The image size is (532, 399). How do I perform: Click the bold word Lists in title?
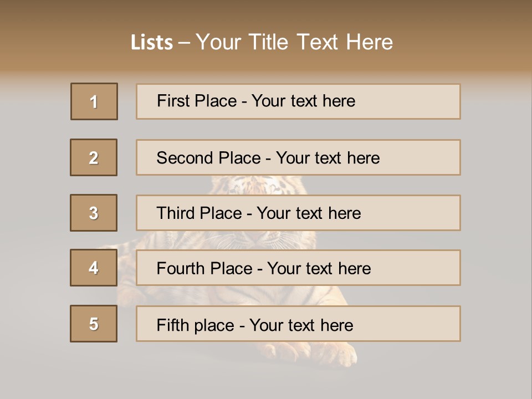click(x=152, y=43)
